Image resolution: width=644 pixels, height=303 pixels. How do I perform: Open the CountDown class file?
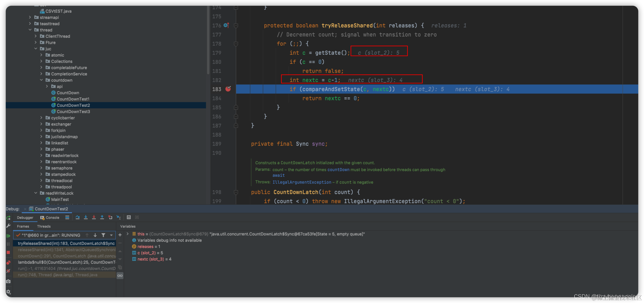click(x=68, y=93)
